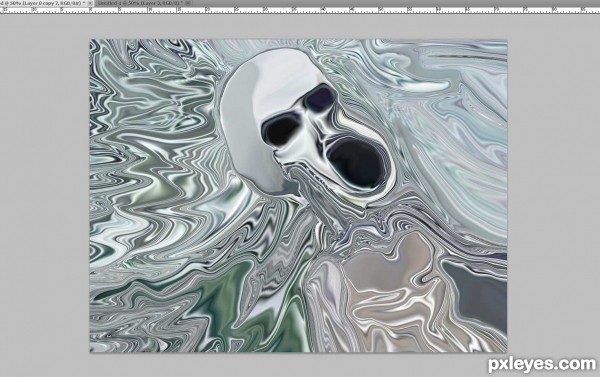Image resolution: width=600 pixels, height=377 pixels.
Task: Close the Layer 0 copy 7 document tab
Action: tap(91, 3)
